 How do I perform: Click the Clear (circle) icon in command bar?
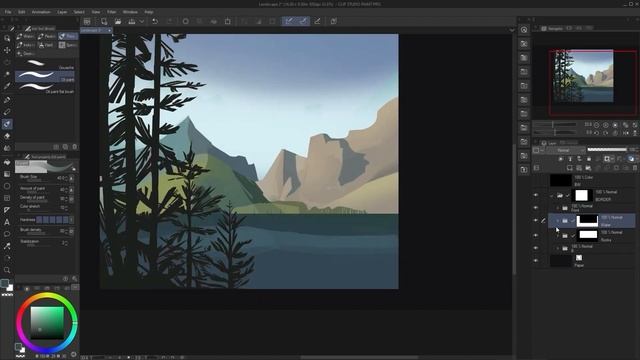[186, 21]
